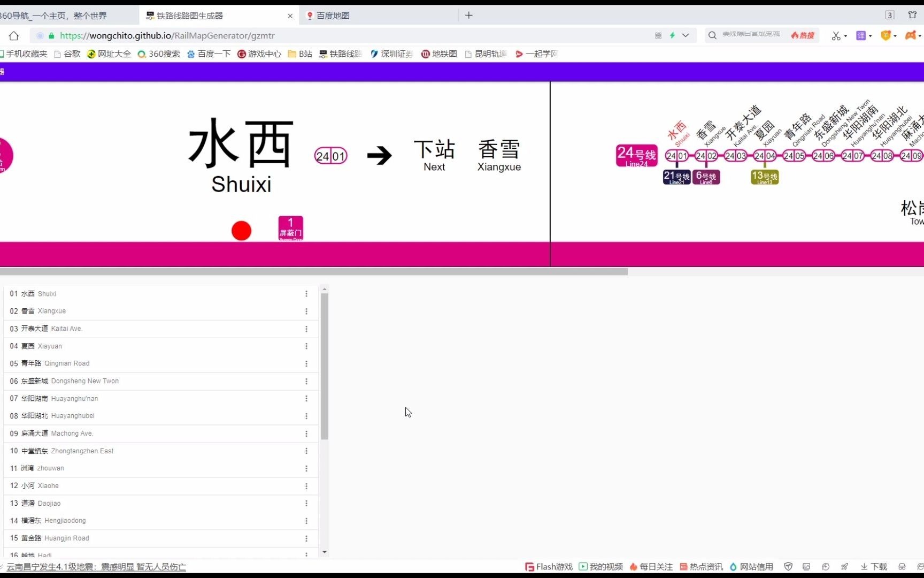Click the lightning speed-mode icon in address bar
This screenshot has width=924, height=578.
pyautogui.click(x=672, y=35)
